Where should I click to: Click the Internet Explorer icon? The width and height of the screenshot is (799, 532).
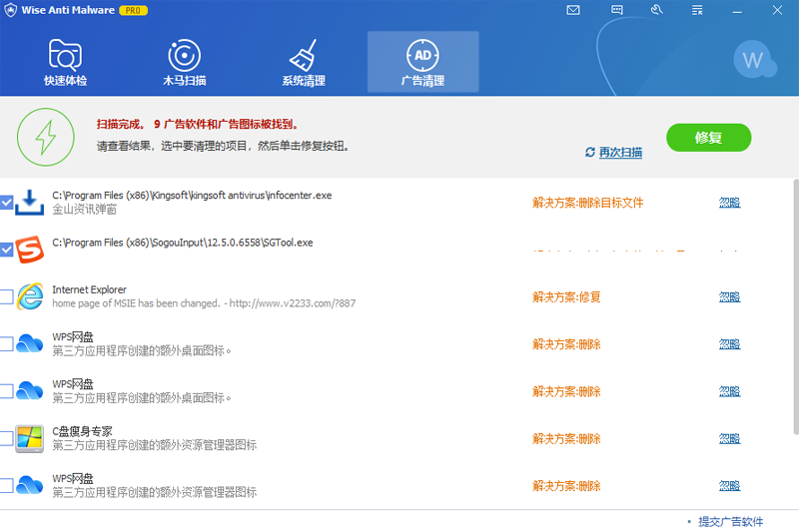(30, 295)
